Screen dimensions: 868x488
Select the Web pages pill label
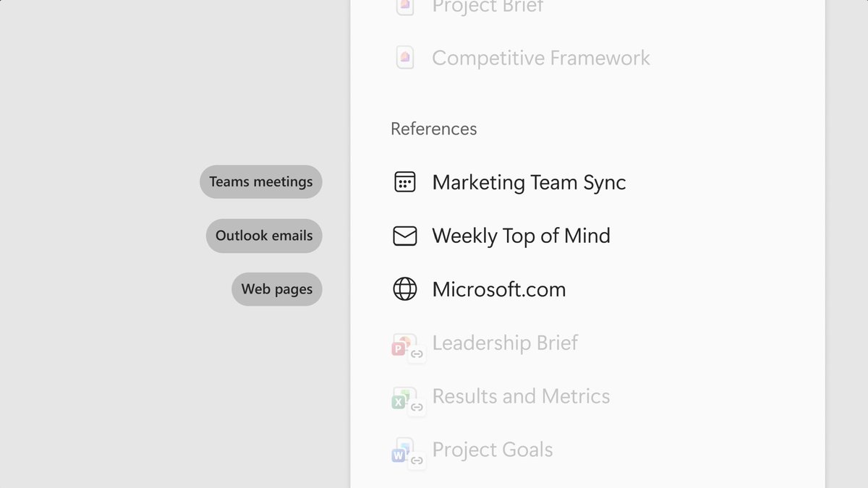(x=277, y=289)
